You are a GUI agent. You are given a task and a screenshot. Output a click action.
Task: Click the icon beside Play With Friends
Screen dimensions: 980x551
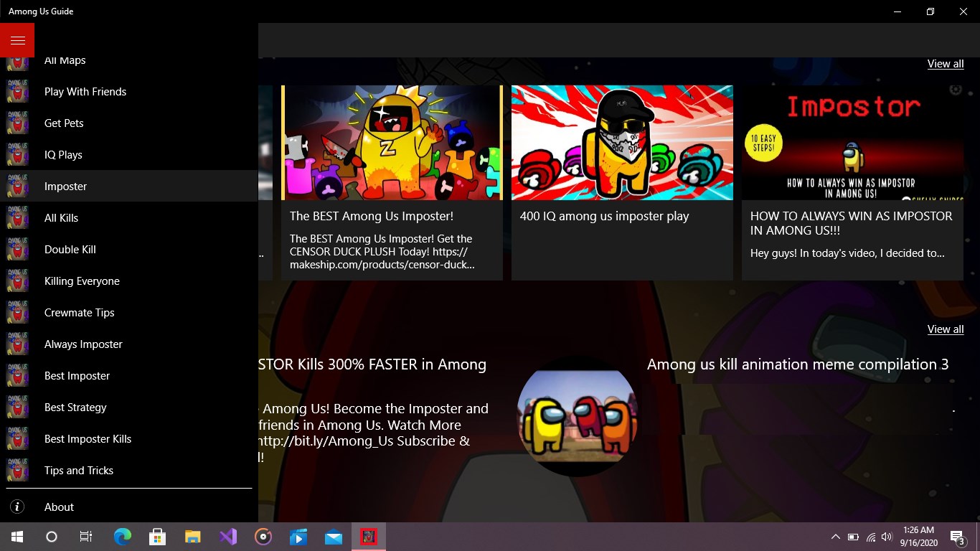[x=17, y=92]
